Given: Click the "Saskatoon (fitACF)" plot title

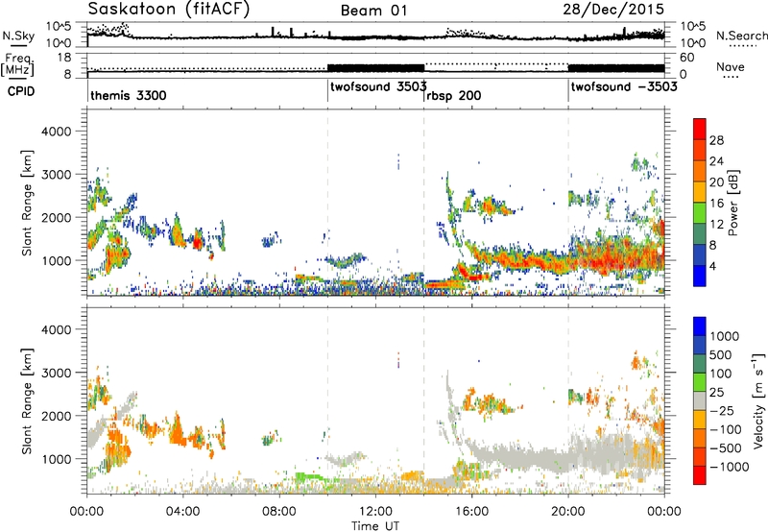Looking at the screenshot, I should tap(169, 10).
